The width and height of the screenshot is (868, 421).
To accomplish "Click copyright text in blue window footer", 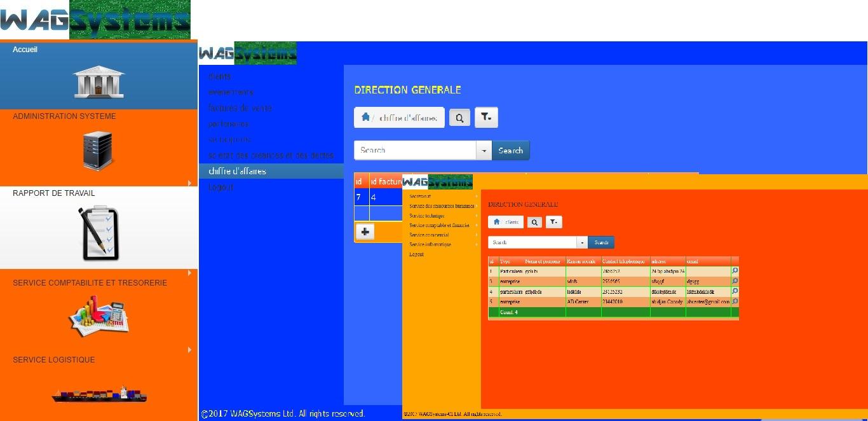I will coord(283,413).
